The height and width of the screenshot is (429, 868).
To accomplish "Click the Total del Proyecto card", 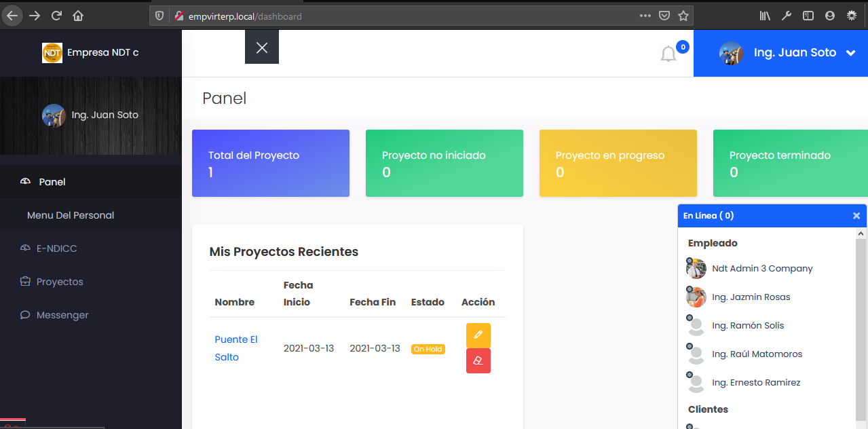I will pyautogui.click(x=271, y=164).
